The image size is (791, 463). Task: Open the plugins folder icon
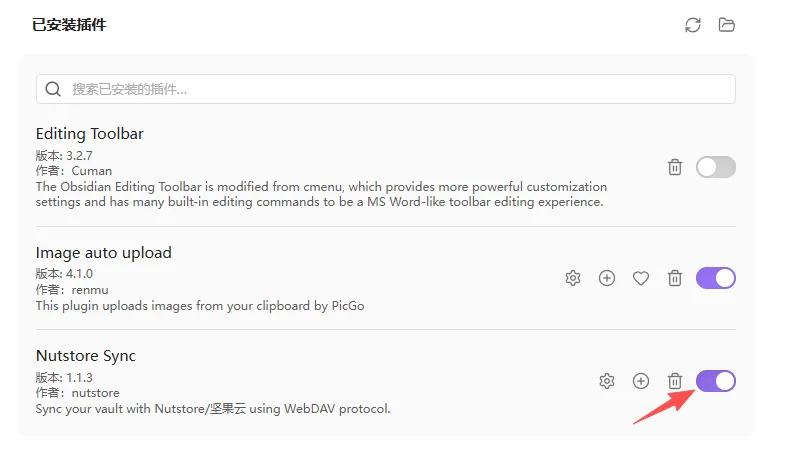point(726,25)
